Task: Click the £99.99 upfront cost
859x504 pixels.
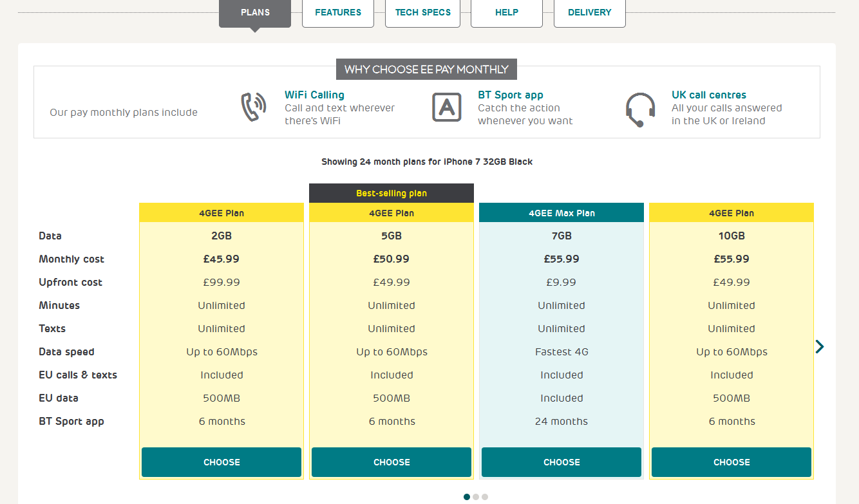Action: pos(222,283)
